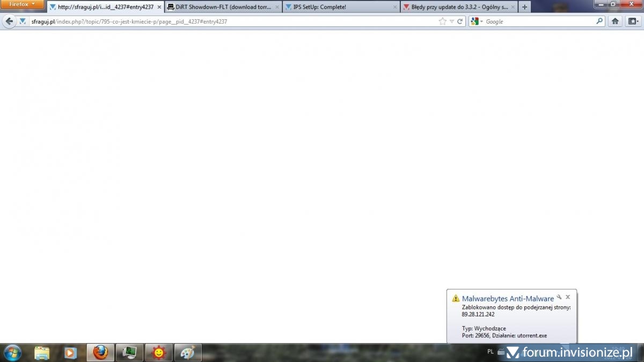Click 'Port: 29656, Działanie: utorrent.exe' line
The height and width of the screenshot is (362, 644).
click(504, 336)
